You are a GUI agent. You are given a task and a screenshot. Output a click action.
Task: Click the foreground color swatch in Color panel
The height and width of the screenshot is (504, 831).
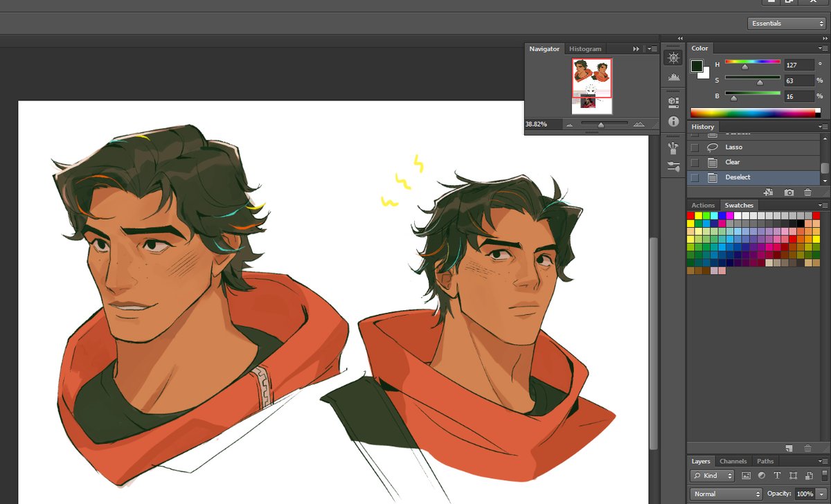click(697, 66)
